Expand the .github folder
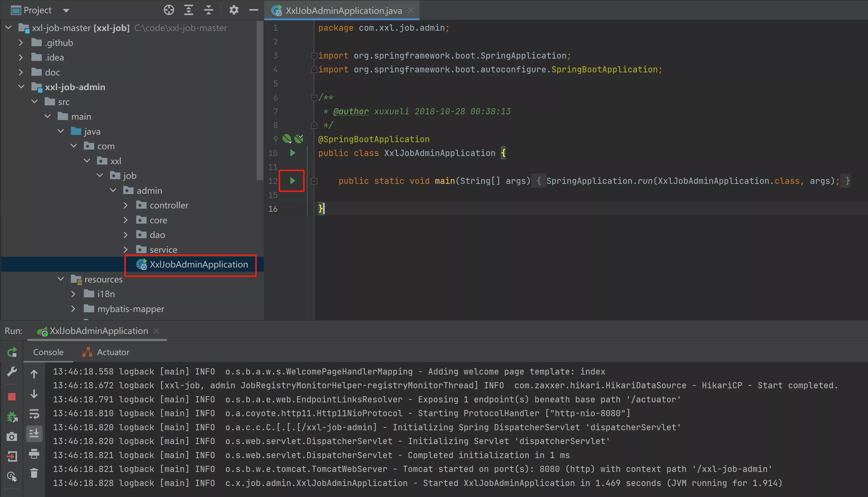 click(x=21, y=43)
